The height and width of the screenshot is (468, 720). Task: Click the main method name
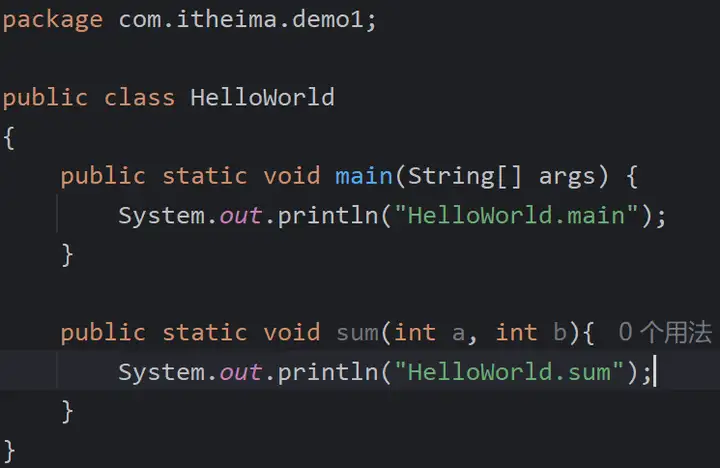(364, 176)
